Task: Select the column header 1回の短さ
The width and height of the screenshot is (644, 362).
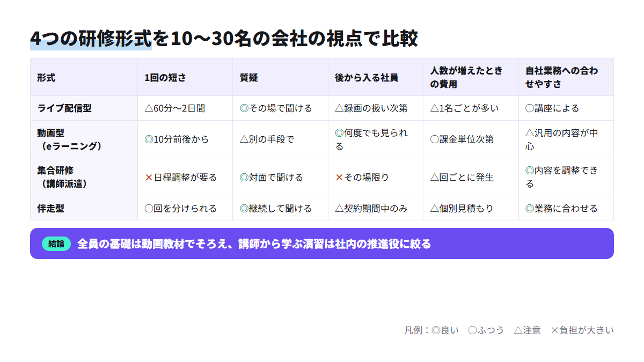Action: (x=185, y=77)
